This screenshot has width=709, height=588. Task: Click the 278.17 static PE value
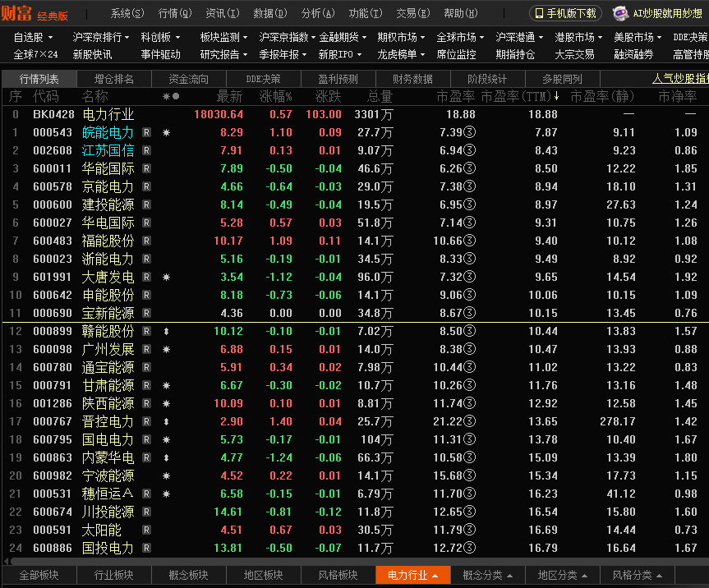point(618,421)
